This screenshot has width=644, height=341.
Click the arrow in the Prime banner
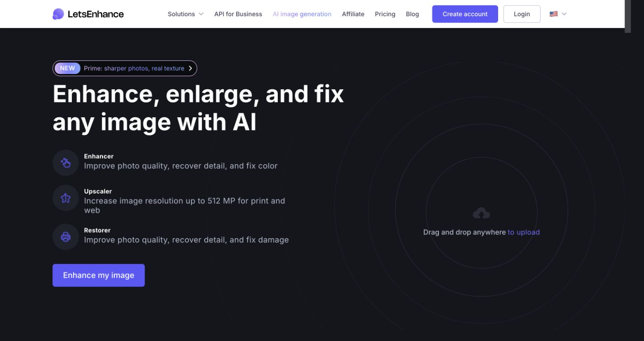pos(191,68)
